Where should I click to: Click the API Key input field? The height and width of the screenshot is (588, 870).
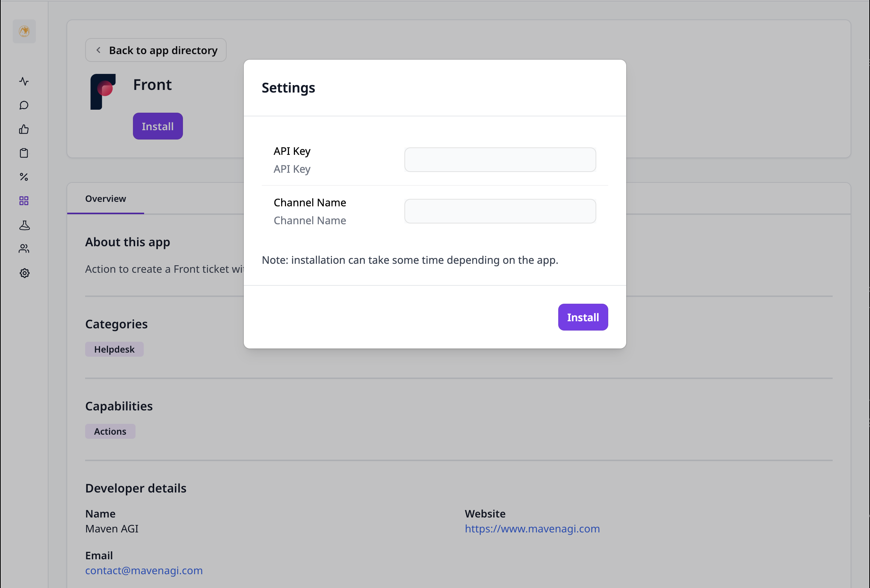coord(500,160)
